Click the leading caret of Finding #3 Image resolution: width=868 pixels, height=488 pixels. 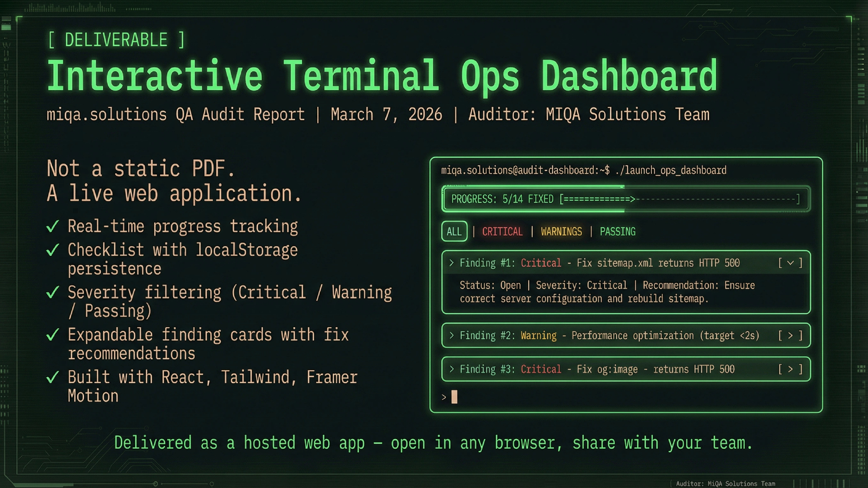[x=452, y=369]
